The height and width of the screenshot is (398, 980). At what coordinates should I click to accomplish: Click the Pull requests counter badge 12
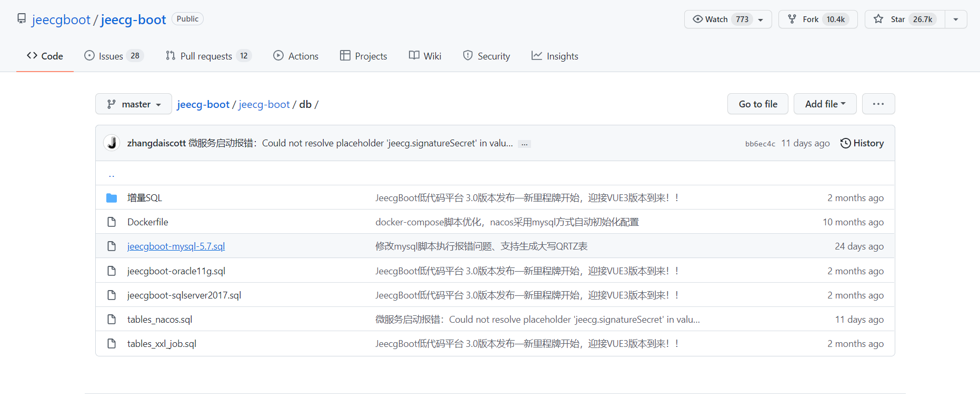244,56
